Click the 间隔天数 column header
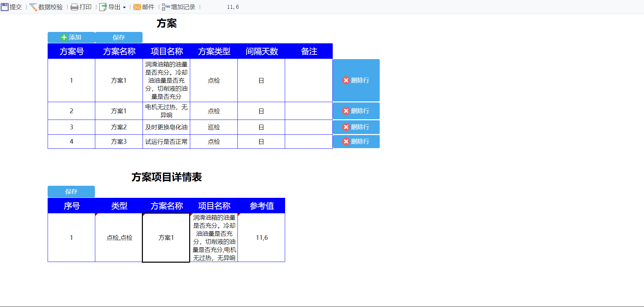 tap(261, 51)
